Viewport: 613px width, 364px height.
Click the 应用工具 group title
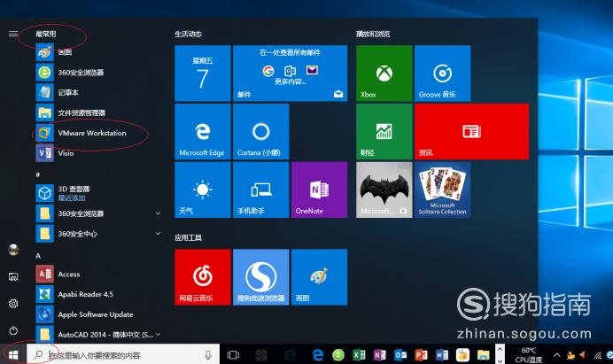pos(188,237)
